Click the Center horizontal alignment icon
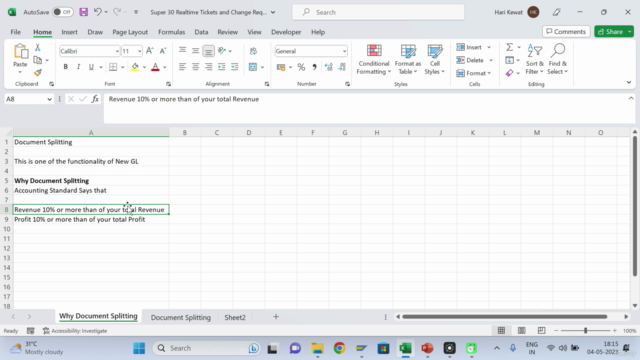Viewport: 640px width, 360px height. [196, 67]
